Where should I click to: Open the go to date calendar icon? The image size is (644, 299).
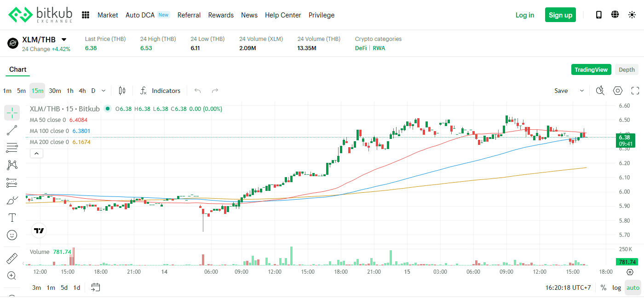click(95, 287)
